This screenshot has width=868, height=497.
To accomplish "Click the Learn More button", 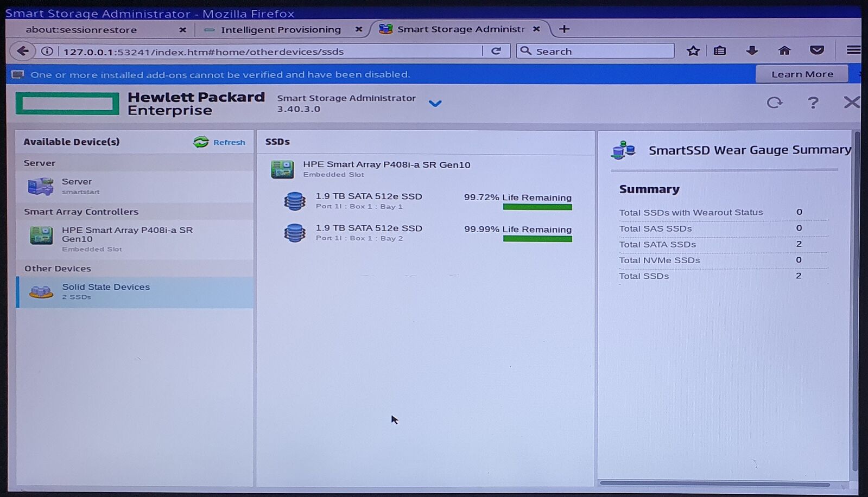I will click(802, 74).
